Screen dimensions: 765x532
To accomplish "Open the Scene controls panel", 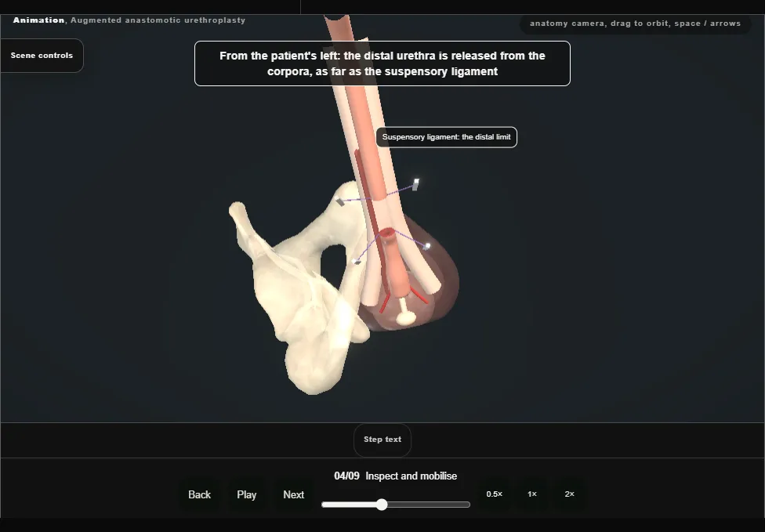I will coord(42,56).
